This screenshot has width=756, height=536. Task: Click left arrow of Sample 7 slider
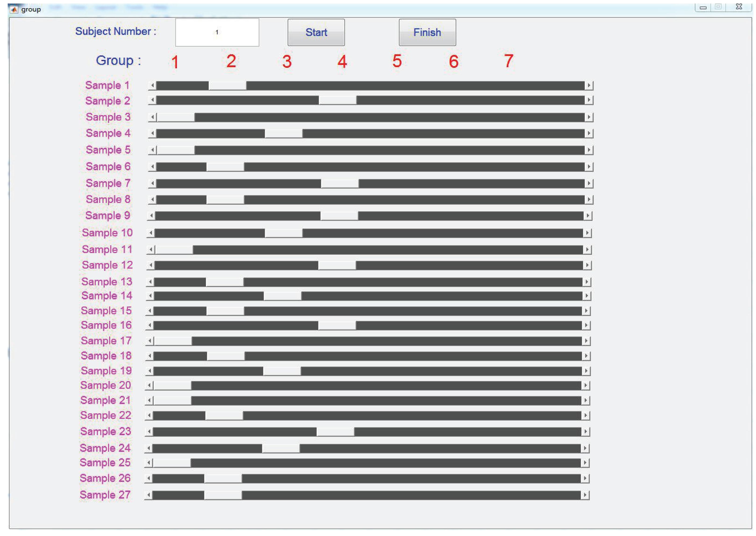[x=152, y=183]
